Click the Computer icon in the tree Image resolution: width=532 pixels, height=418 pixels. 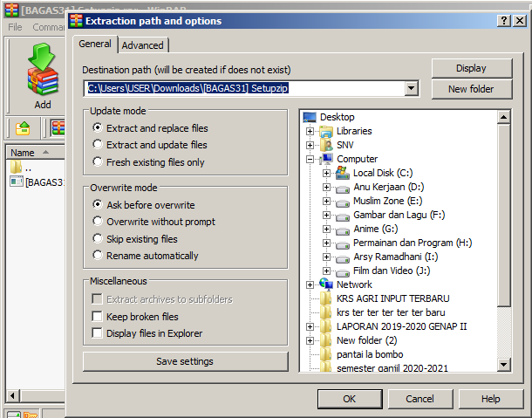click(326, 159)
